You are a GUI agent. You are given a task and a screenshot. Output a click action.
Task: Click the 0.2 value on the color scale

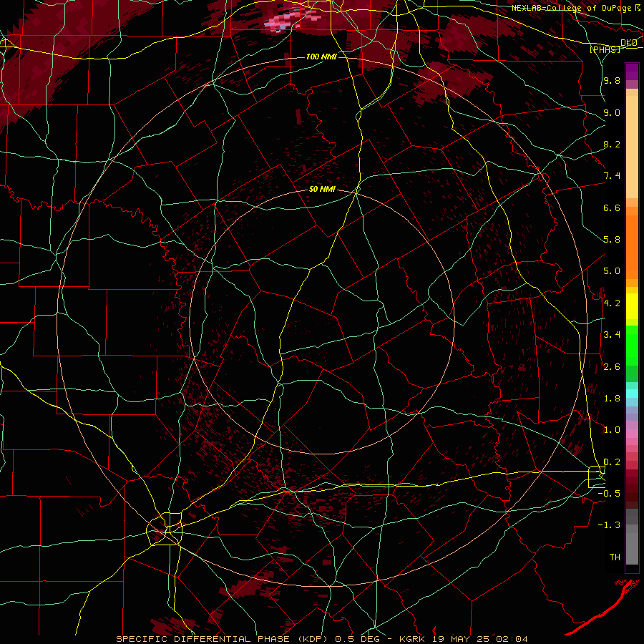pos(612,462)
